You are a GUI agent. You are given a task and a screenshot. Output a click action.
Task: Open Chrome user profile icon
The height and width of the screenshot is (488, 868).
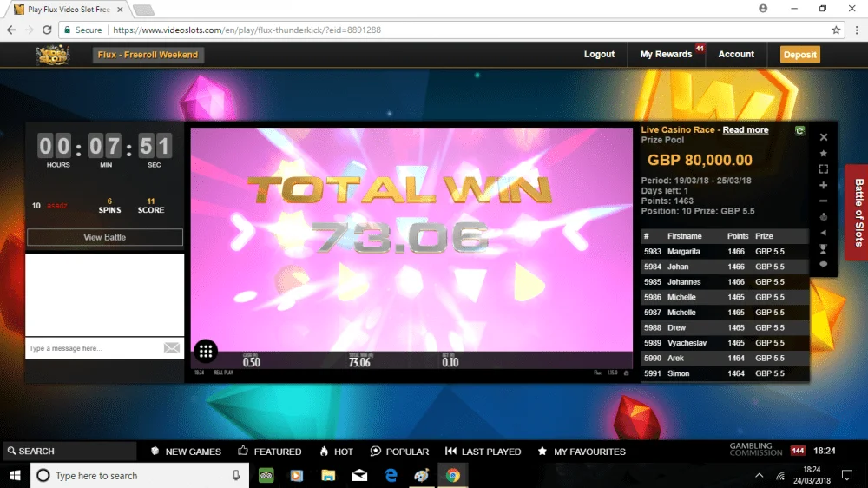(763, 9)
